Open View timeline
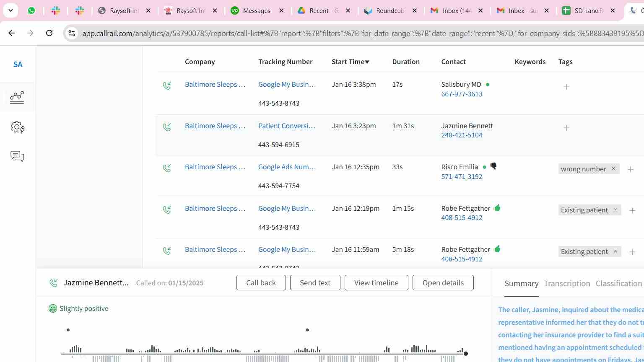The image size is (644, 362). (x=376, y=283)
